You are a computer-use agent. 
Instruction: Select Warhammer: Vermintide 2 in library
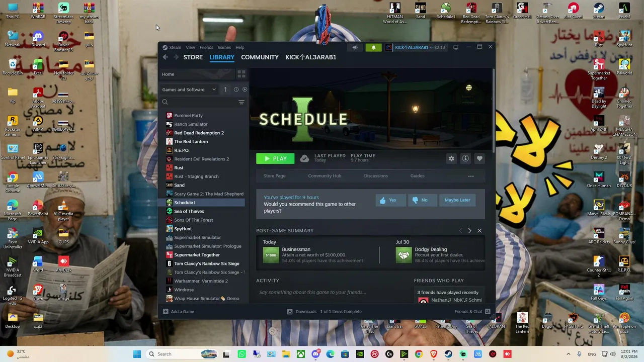201,281
